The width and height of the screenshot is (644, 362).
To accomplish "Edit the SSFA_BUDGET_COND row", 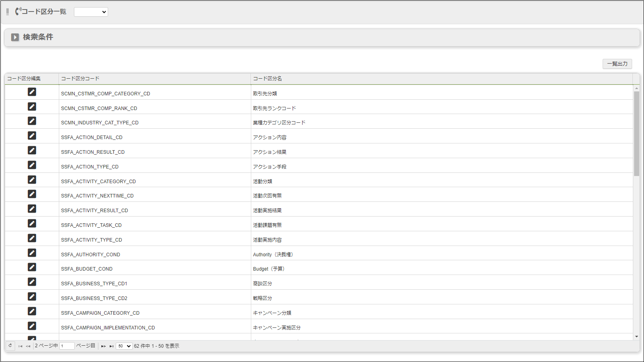I will 32,267.
